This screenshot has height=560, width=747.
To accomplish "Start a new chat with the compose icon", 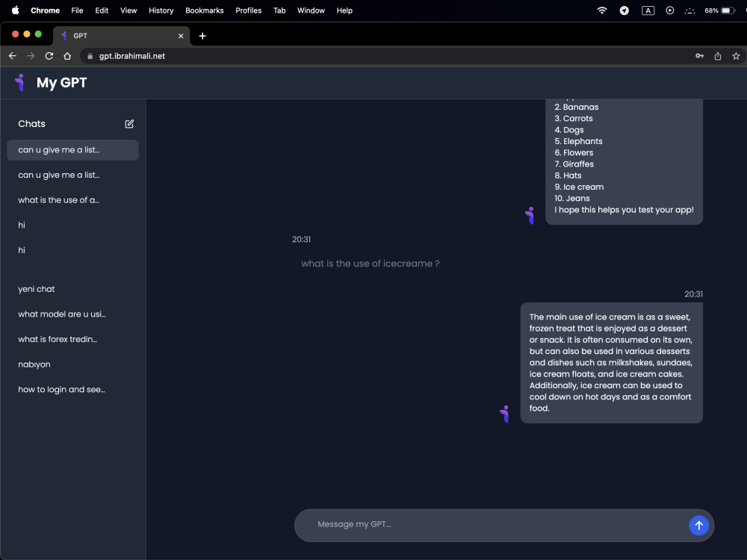I will click(x=128, y=124).
